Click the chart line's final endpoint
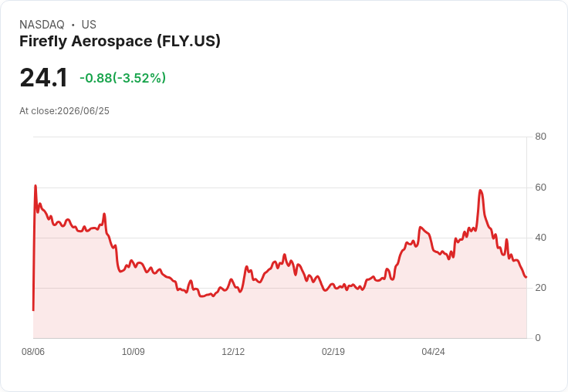The width and height of the screenshot is (568, 392). point(526,277)
